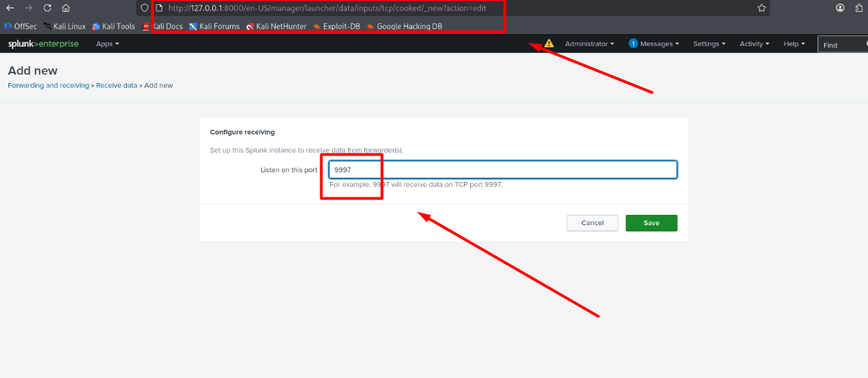Expand the Messages dropdown
The width and height of the screenshot is (868, 378).
coord(659,43)
